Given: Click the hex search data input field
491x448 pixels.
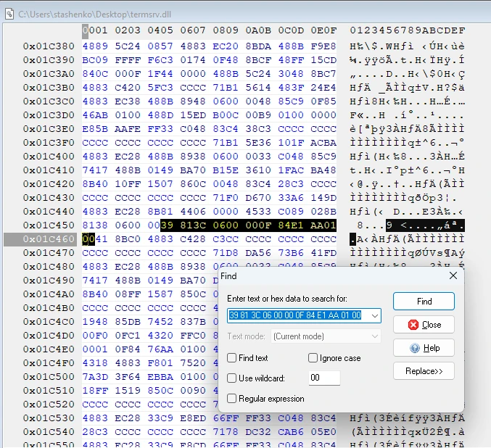Looking at the screenshot, I should (296, 315).
